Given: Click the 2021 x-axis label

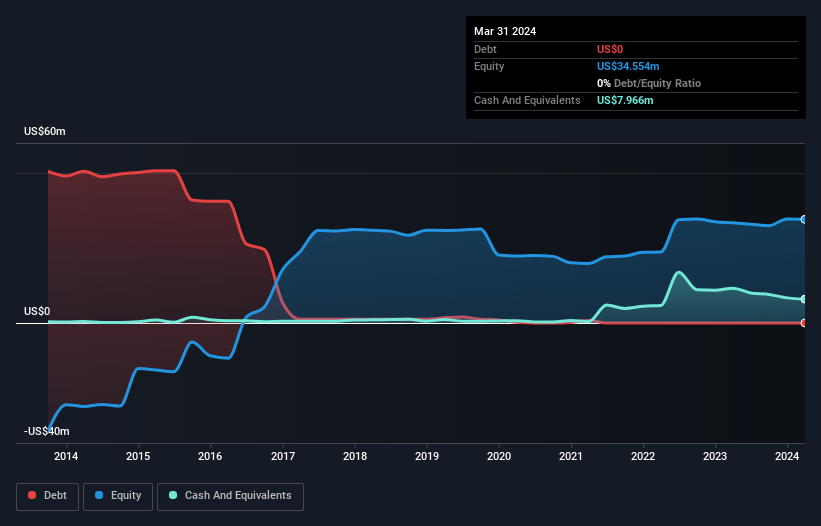Looking at the screenshot, I should [571, 456].
